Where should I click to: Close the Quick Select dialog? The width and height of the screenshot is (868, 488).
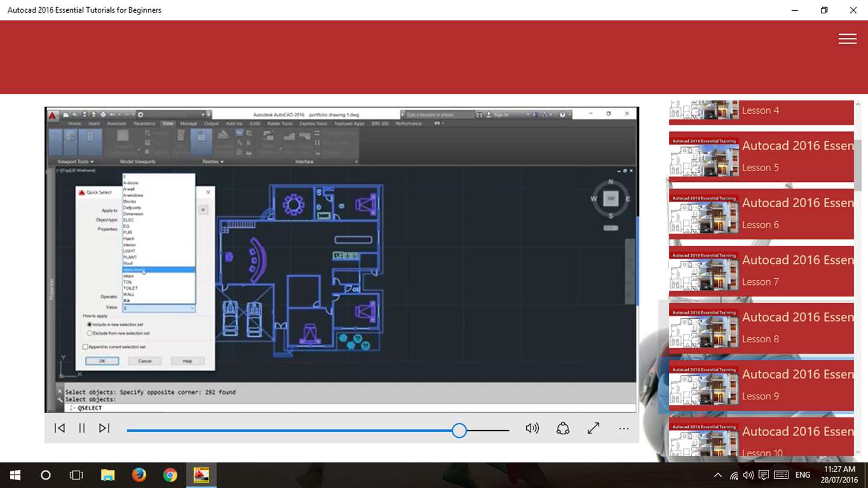tap(208, 192)
